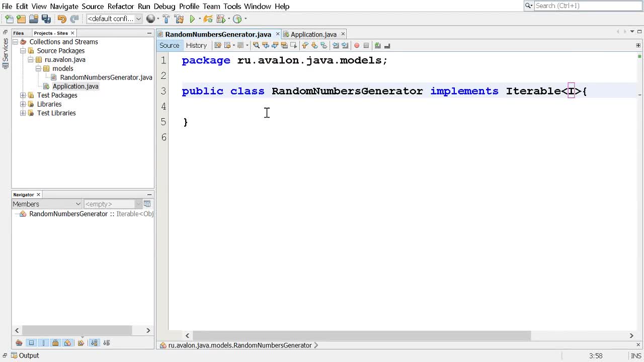Click Sort by Source in Navigator

click(106, 343)
